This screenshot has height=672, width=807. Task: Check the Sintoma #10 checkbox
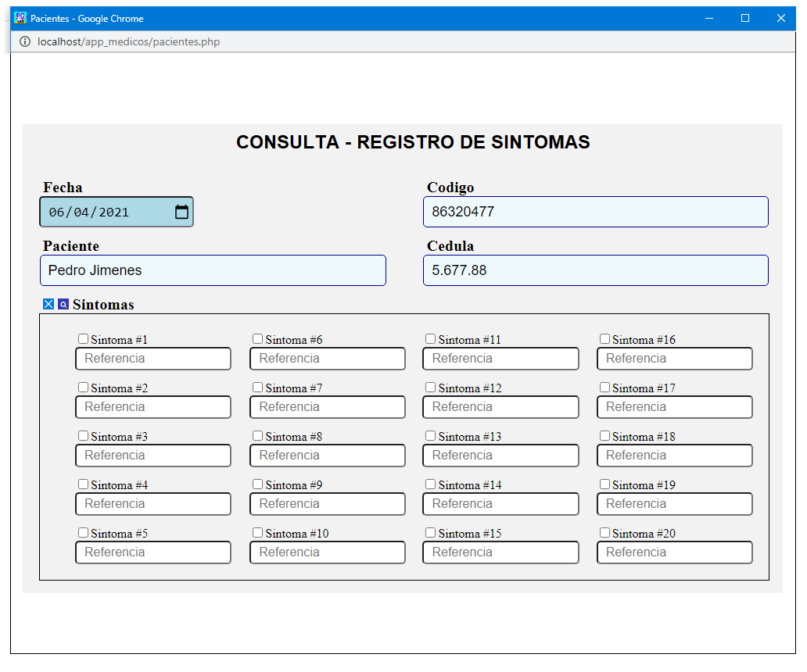pos(257,532)
